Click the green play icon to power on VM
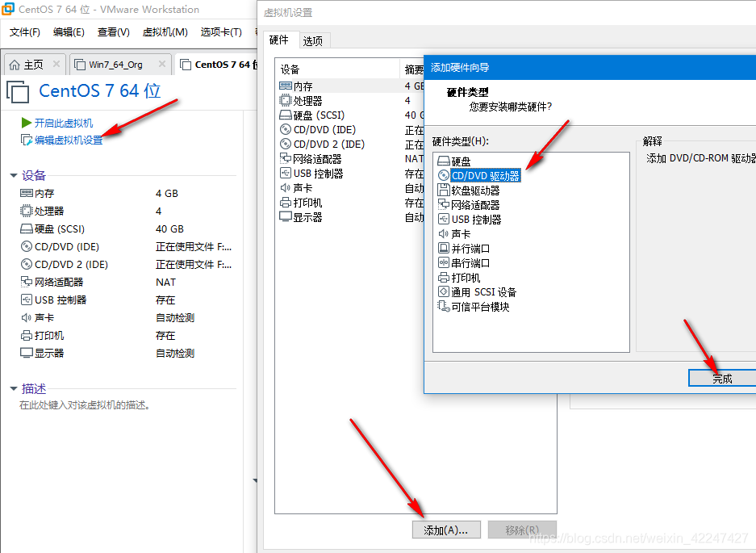Image resolution: width=756 pixels, height=553 pixels. pos(27,123)
